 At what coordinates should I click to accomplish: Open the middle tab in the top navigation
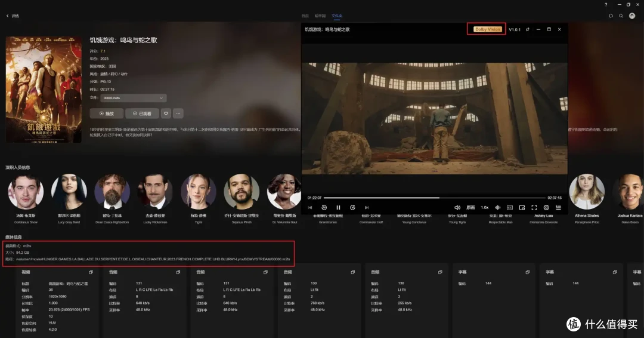point(320,16)
